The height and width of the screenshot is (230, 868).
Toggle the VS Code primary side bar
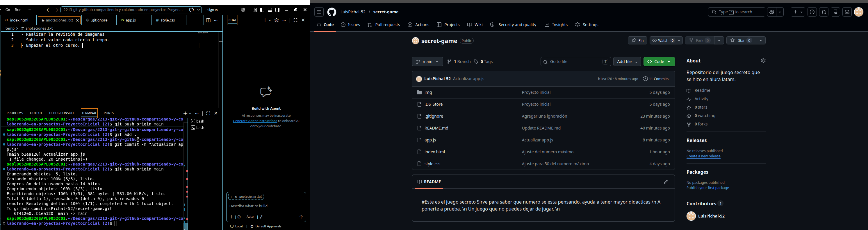pos(262,10)
